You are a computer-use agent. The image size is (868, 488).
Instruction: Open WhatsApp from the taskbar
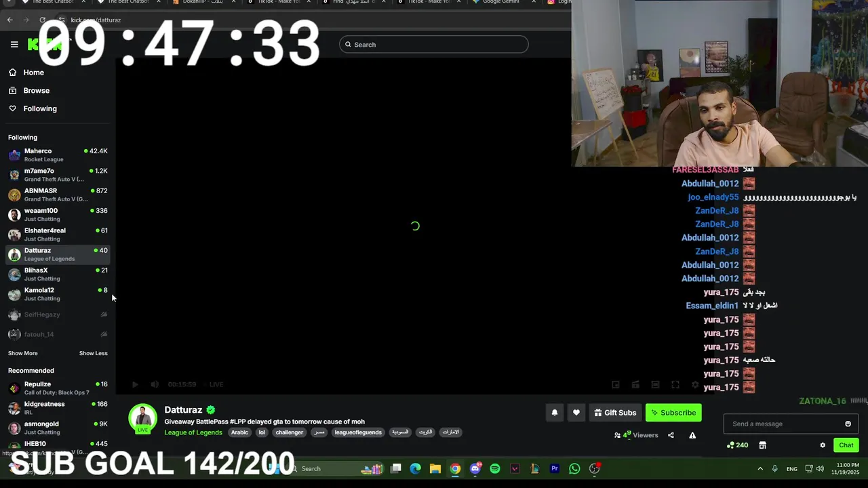coord(574,469)
